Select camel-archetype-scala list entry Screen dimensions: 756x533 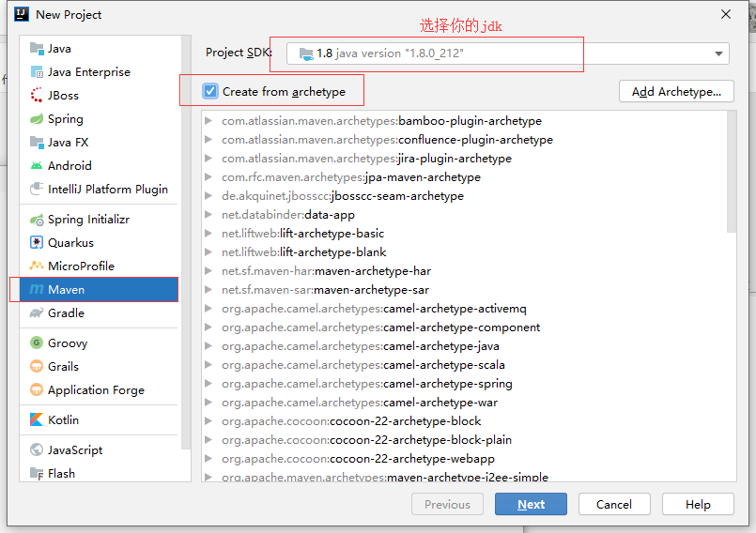coord(363,365)
